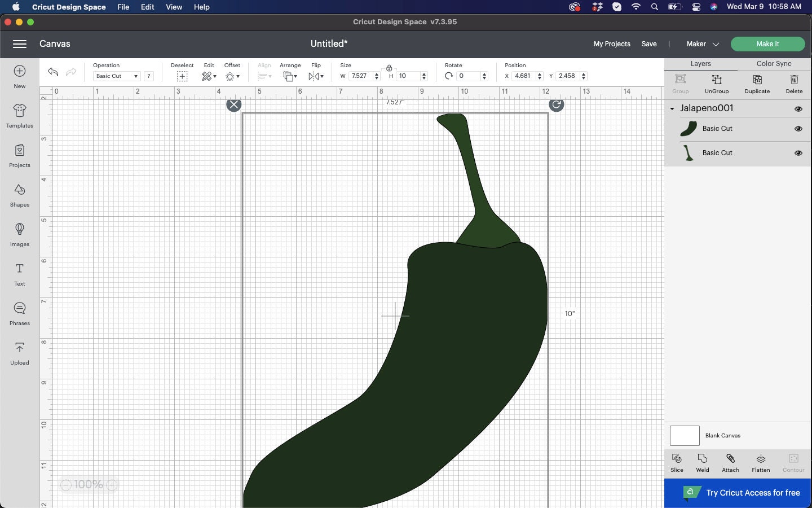Hide the first Basic Cut layer

798,129
